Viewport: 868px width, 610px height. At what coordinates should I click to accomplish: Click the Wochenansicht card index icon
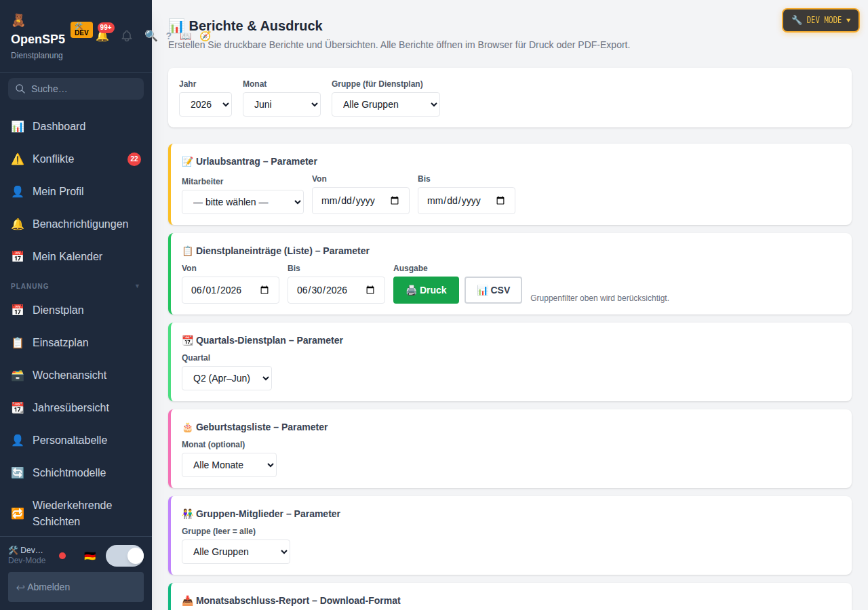pos(18,375)
